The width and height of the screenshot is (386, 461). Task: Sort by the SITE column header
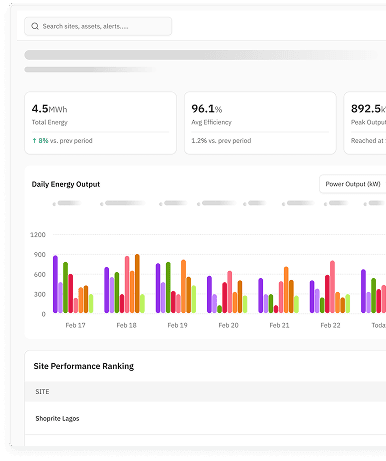[42, 392]
